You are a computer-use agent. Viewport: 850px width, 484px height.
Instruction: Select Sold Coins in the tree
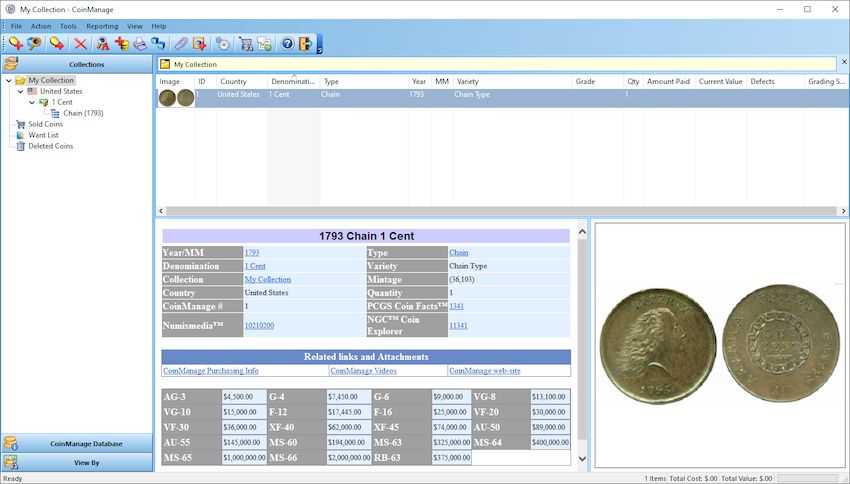(46, 124)
